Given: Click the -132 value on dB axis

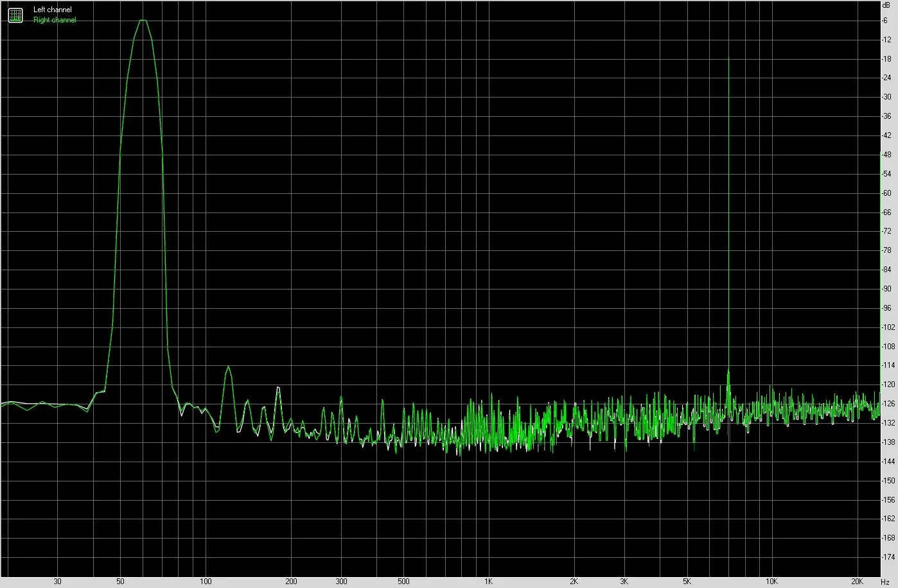Looking at the screenshot, I should [888, 423].
